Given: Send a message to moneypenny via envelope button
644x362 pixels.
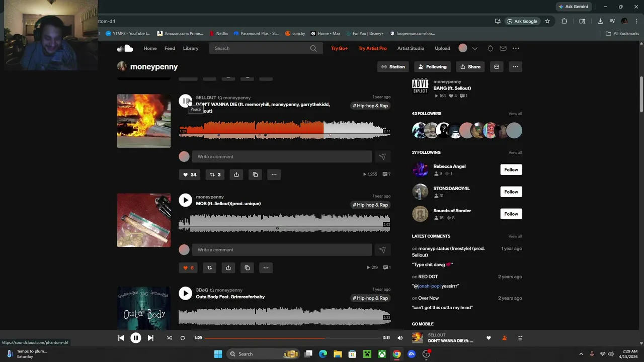Looking at the screenshot, I should coord(497,66).
